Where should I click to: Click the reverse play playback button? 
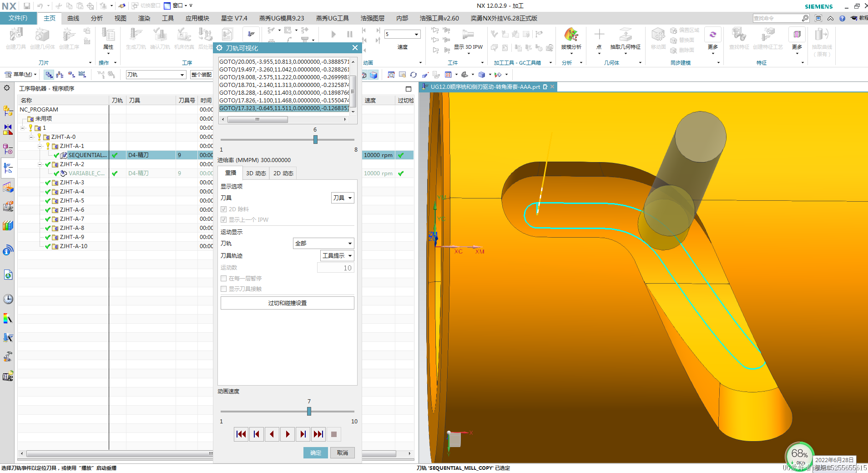click(272, 434)
